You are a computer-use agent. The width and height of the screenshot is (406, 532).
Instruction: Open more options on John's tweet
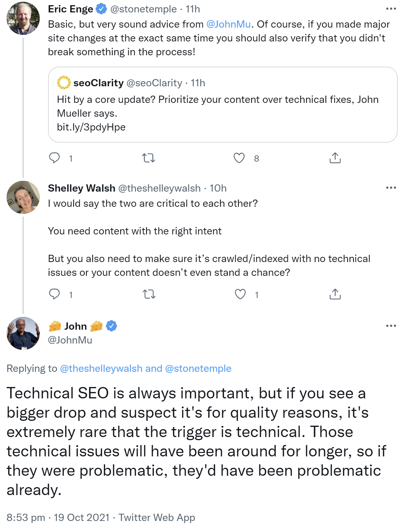pyautogui.click(x=391, y=326)
